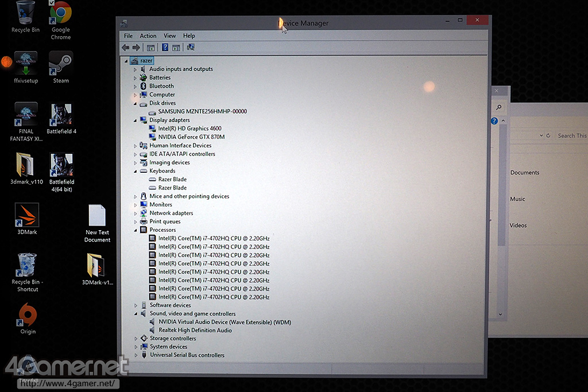Open the Origin desktop shortcut
Screen dimensions: 588x392
pyautogui.click(x=28, y=319)
